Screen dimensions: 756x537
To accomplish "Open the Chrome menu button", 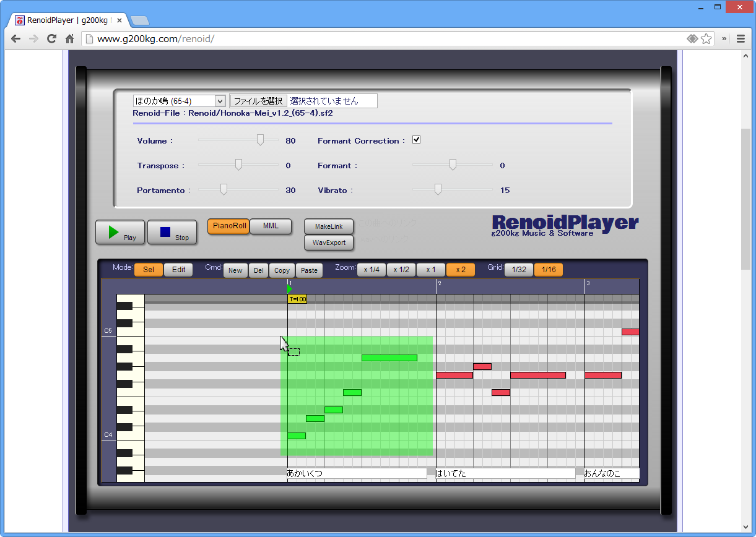I will click(741, 38).
